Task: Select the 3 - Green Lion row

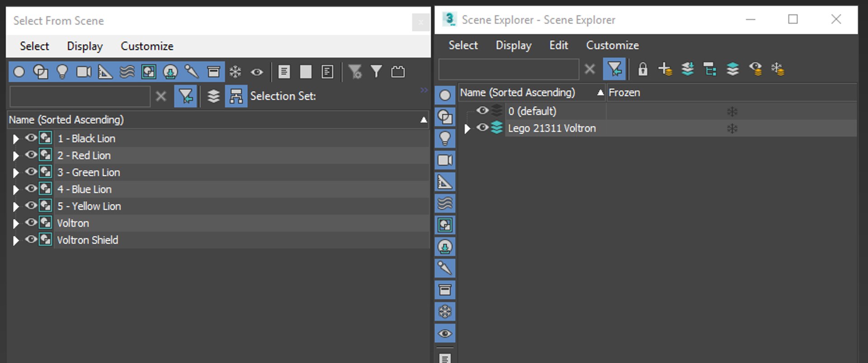Action: (x=218, y=172)
